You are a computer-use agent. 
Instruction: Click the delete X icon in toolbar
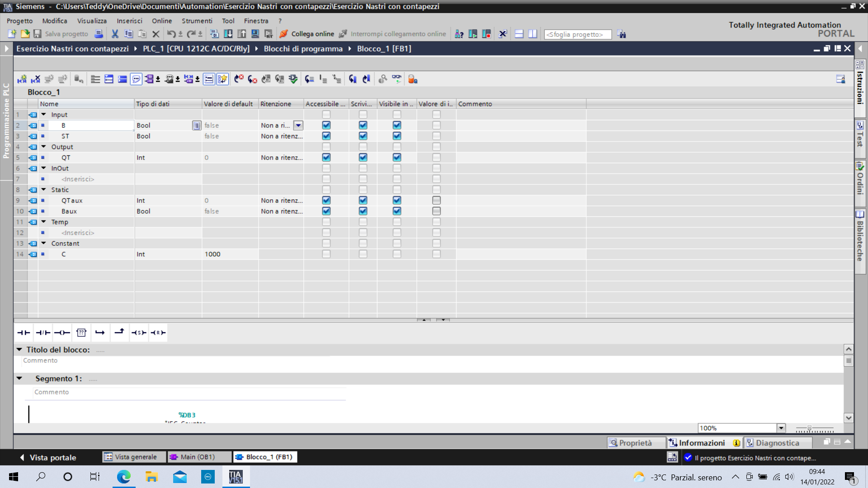tap(156, 34)
